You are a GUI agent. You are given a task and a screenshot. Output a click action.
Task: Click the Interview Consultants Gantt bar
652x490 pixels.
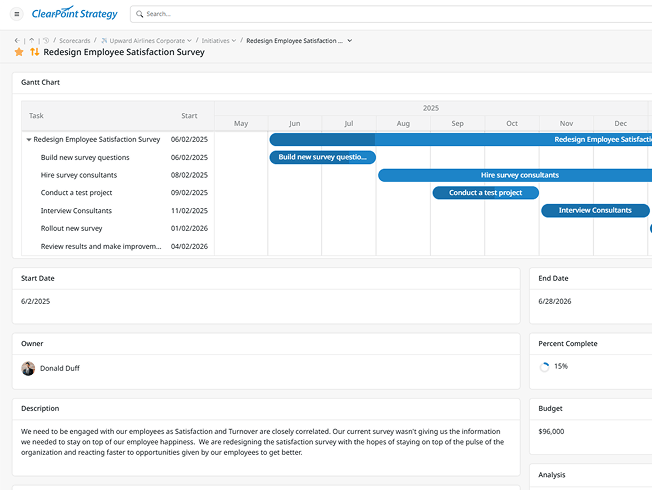point(595,210)
